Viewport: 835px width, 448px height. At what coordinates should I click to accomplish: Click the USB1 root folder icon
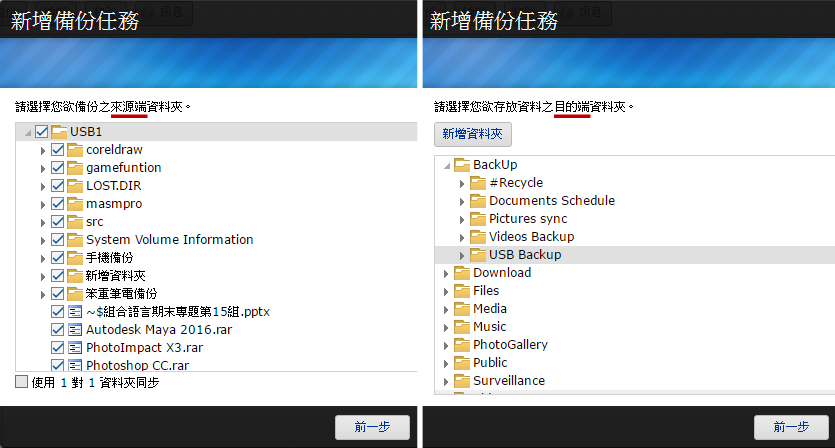pos(59,132)
